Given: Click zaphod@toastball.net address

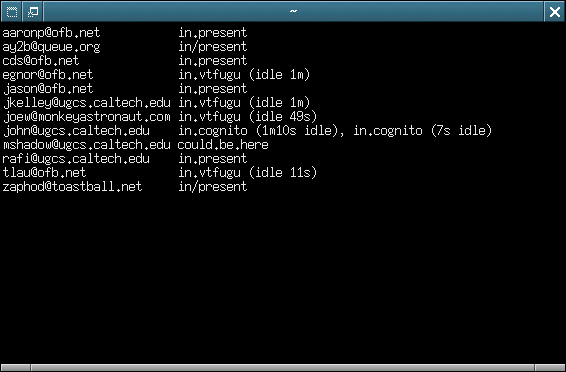Looking at the screenshot, I should (x=72, y=187).
